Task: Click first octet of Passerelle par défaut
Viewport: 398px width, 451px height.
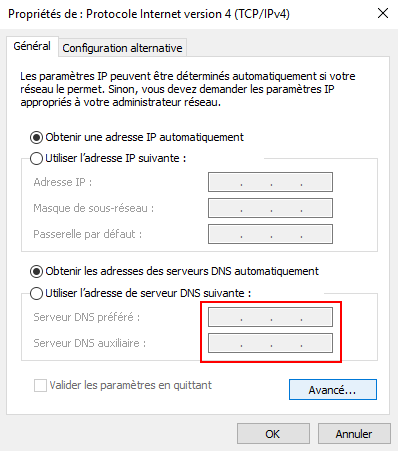Action: (x=225, y=234)
